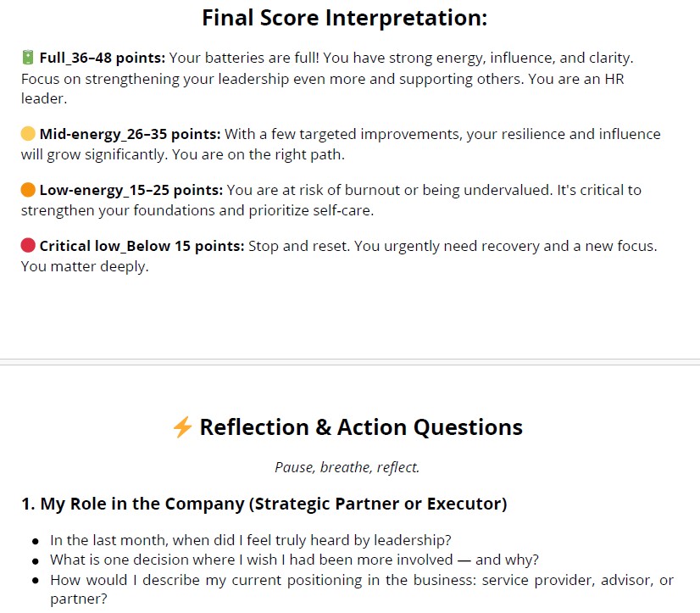Click the 'Reflection & Action Questions' heading

(x=360, y=427)
